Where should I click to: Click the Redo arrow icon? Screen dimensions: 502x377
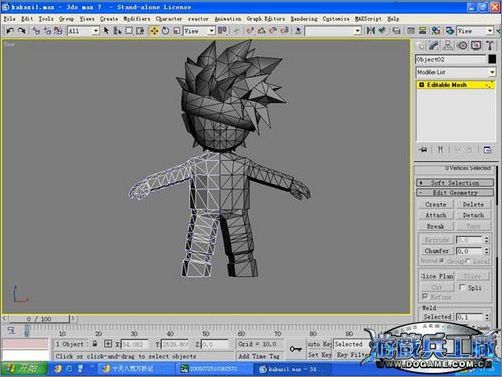[22, 31]
